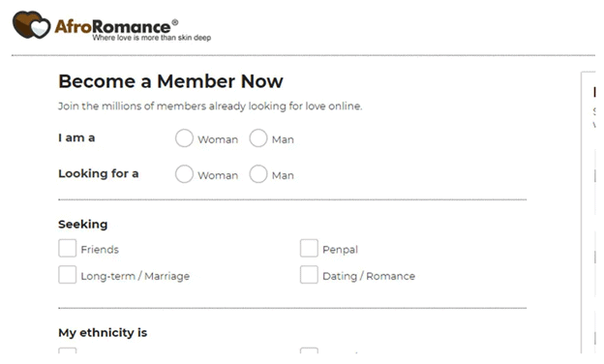604x364 pixels.
Task: Click the 'Where love is more than skin deep' tagline
Action: [x=152, y=38]
